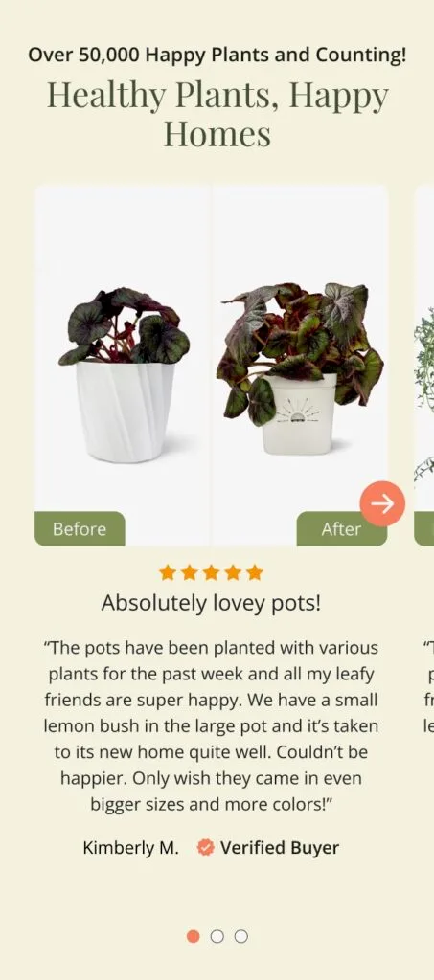Click the green After label
This screenshot has width=434, height=980.
point(341,528)
